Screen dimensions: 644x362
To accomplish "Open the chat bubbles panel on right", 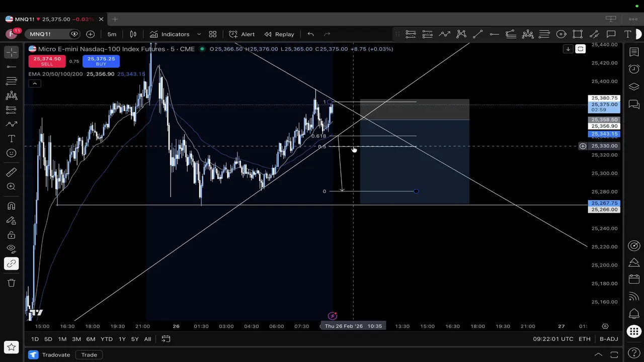I will [634, 105].
